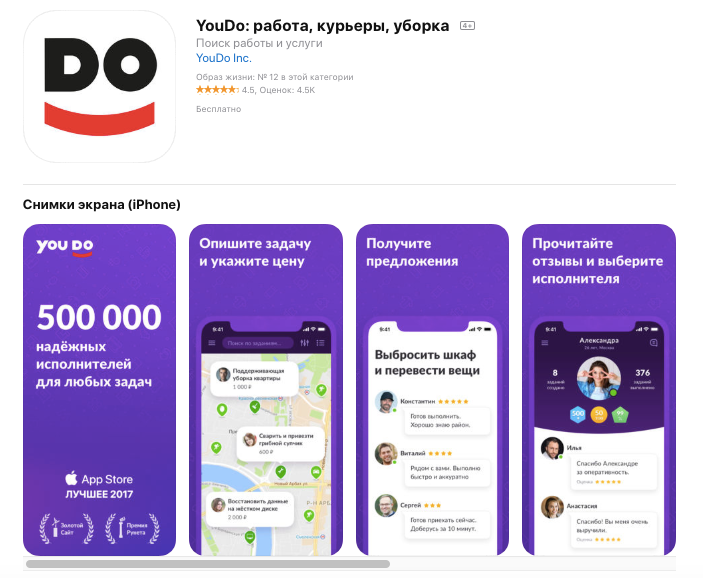Open the Получите предложения screenshot
This screenshot has width=703, height=578.
[432, 390]
